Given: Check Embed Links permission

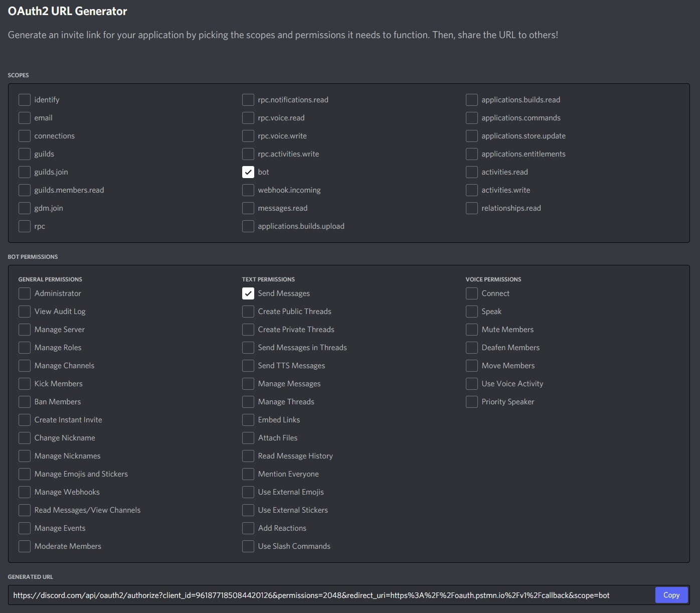Looking at the screenshot, I should [248, 420].
